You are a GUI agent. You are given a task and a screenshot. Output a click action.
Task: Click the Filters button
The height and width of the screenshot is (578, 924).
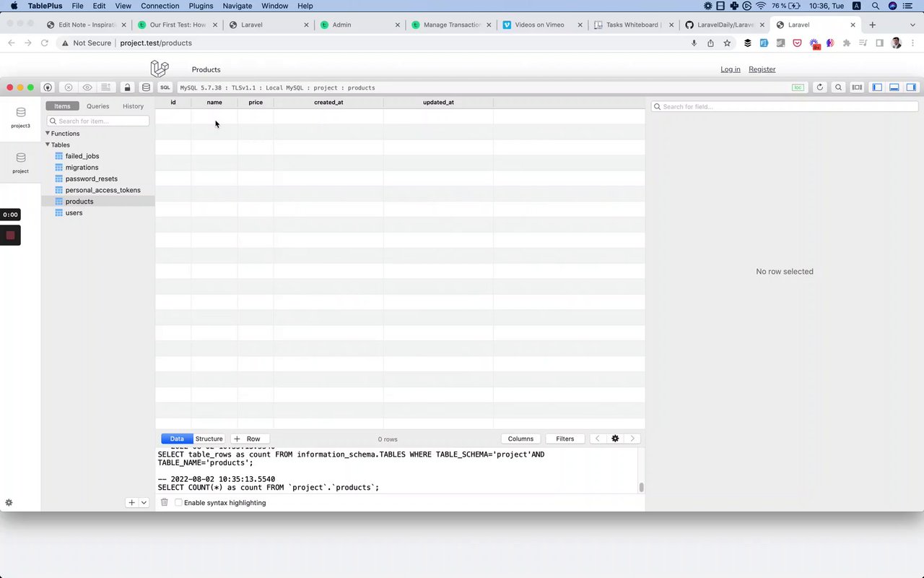coord(565,439)
